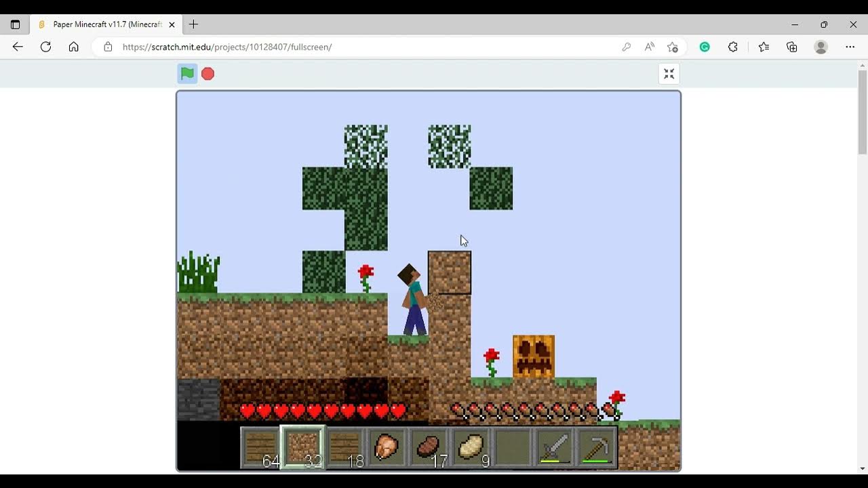
Task: Refresh the Scratch page
Action: coord(45,47)
